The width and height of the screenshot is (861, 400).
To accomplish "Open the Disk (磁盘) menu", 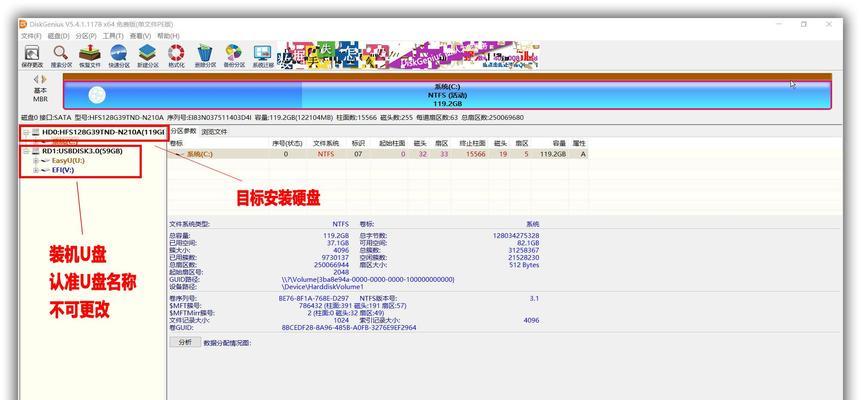I will [x=58, y=36].
